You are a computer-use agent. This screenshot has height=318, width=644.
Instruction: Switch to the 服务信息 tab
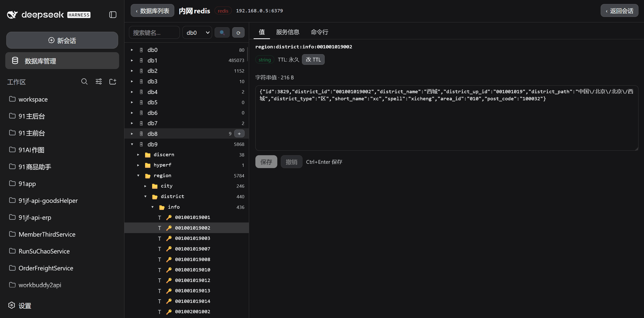coord(288,32)
